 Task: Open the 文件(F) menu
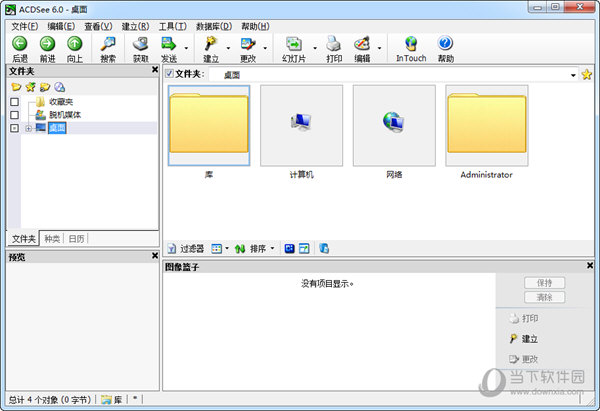point(25,26)
